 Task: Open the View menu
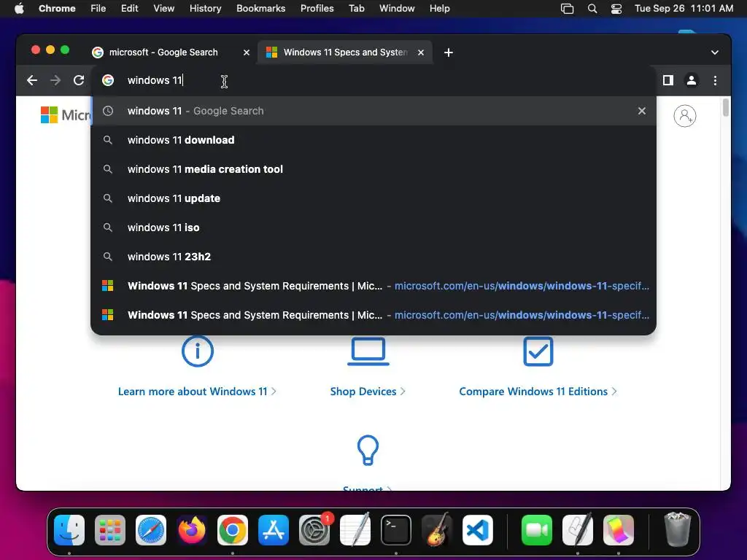tap(163, 9)
